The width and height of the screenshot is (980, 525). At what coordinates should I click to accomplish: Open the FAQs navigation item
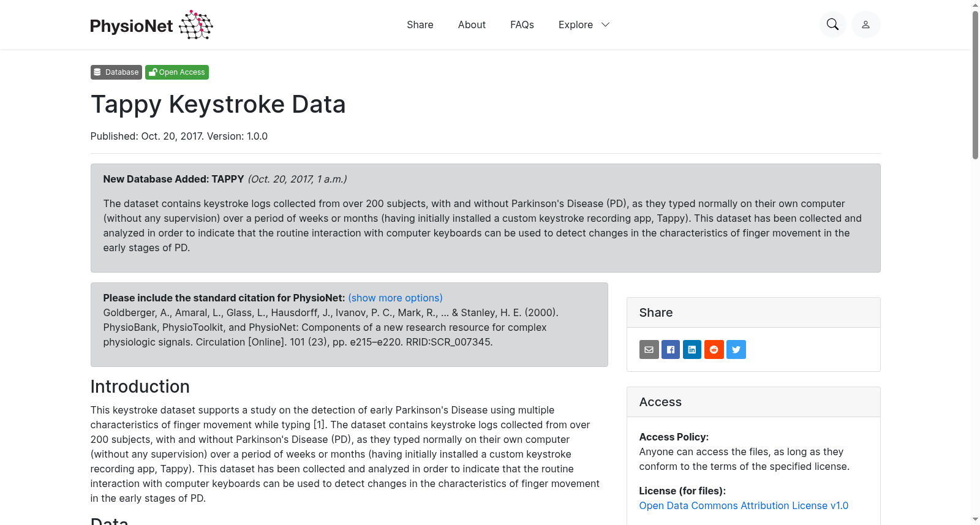(522, 25)
